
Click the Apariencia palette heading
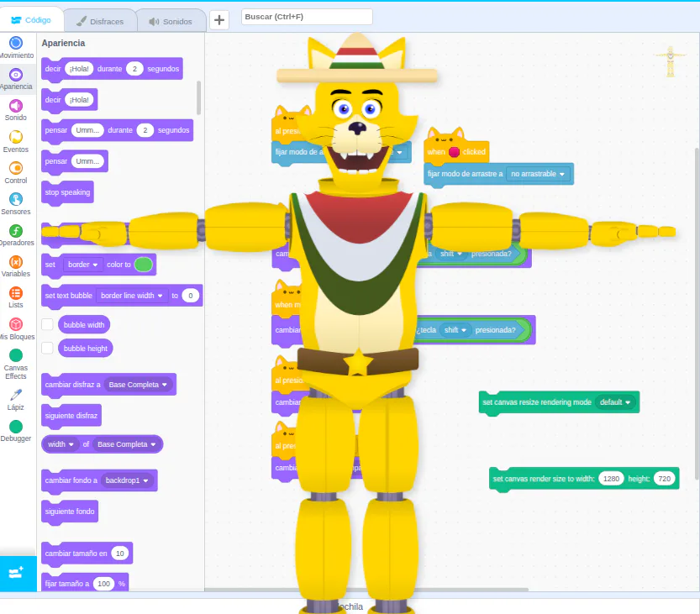click(x=63, y=44)
